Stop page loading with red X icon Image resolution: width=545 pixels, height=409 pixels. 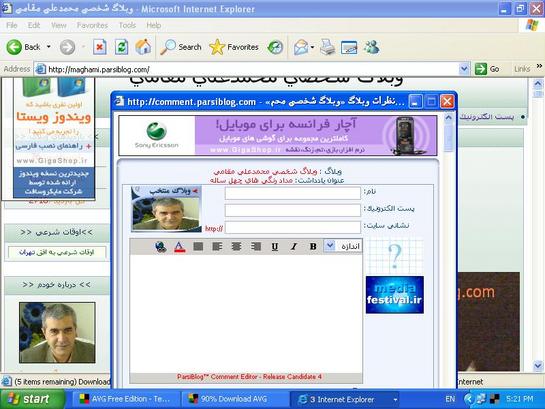pos(100,47)
